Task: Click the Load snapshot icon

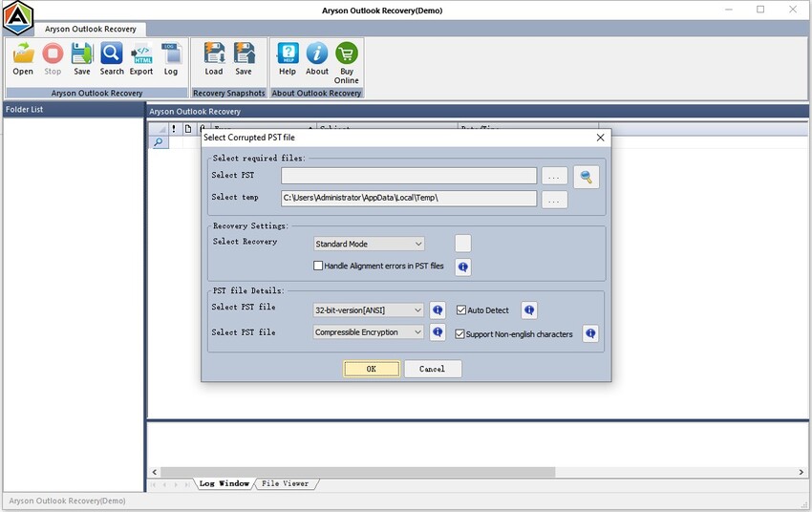Action: pyautogui.click(x=214, y=55)
